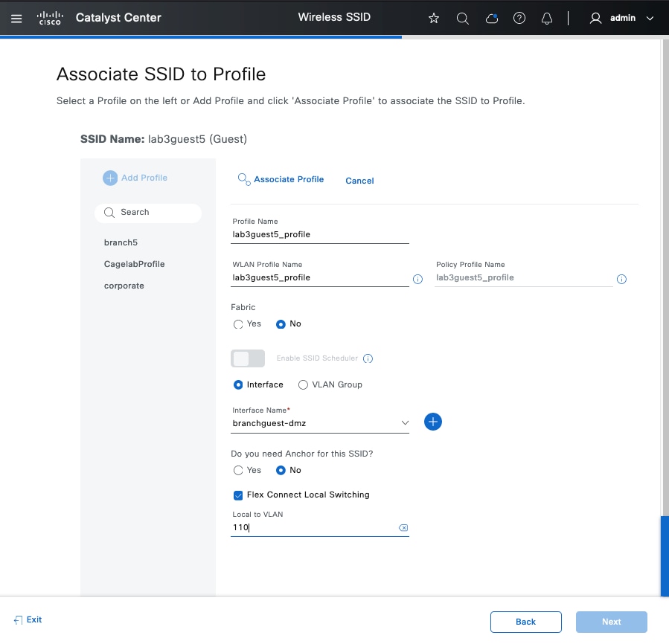
Task: Clear the Local to VLAN field
Action: (x=403, y=528)
